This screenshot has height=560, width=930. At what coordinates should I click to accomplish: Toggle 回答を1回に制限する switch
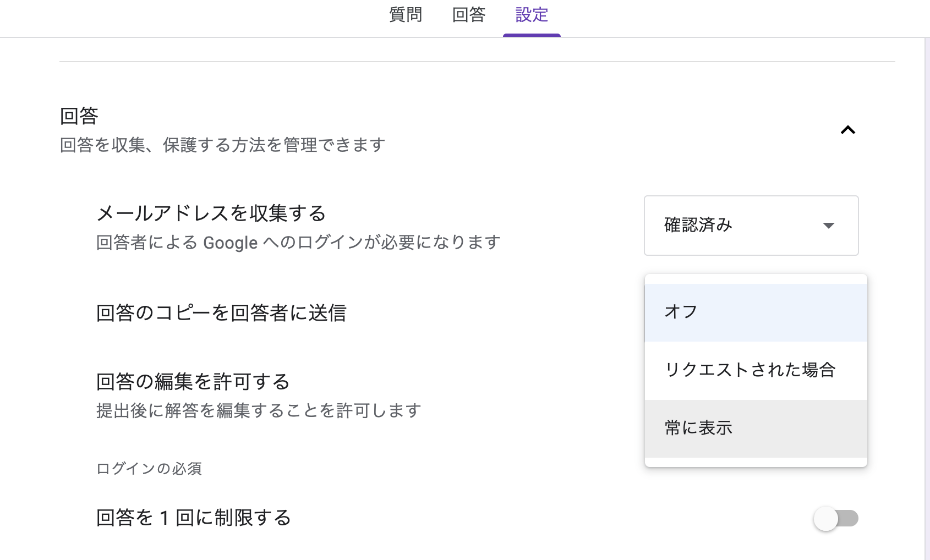(835, 518)
